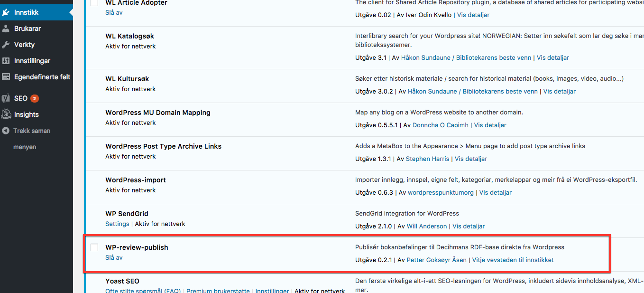Open the Verkty menu item
Viewport: 644px width, 293px height.
(x=37, y=45)
